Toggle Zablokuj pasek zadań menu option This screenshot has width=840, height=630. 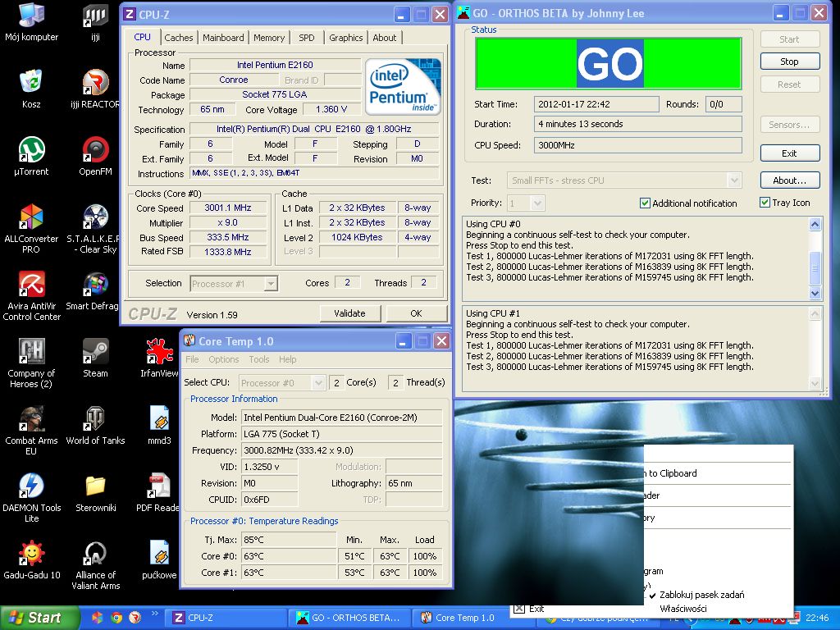[x=701, y=595]
